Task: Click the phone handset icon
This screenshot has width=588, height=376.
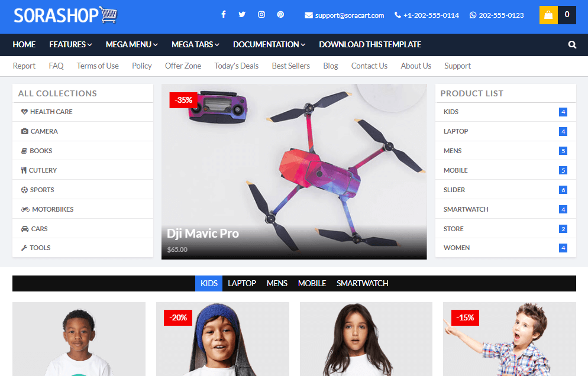Action: coord(398,15)
